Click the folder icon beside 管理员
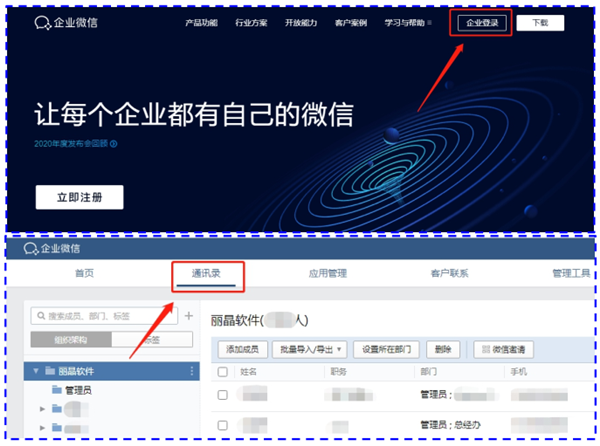Screen dimensions: 600x446 pyautogui.click(x=57, y=390)
